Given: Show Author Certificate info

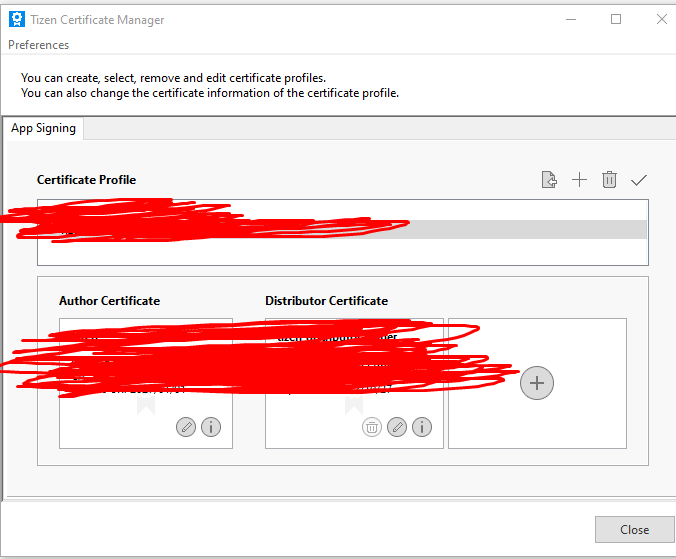Looking at the screenshot, I should (211, 427).
